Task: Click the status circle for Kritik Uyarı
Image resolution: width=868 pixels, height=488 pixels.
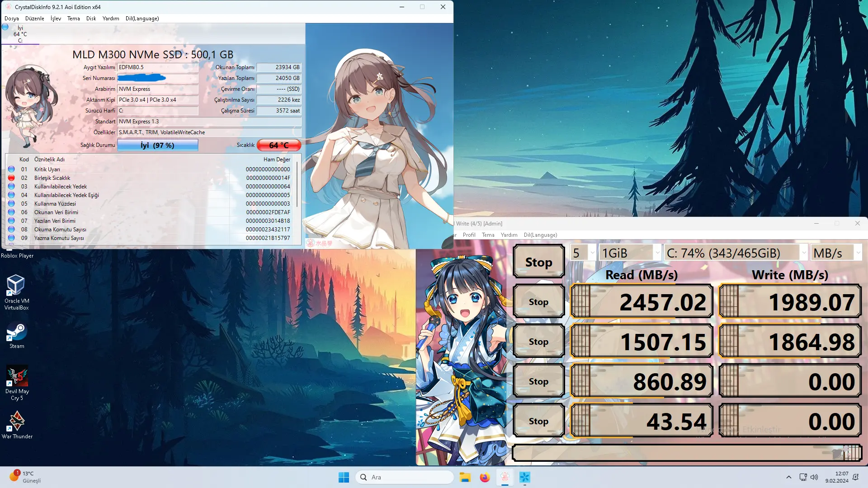Action: coord(11,169)
